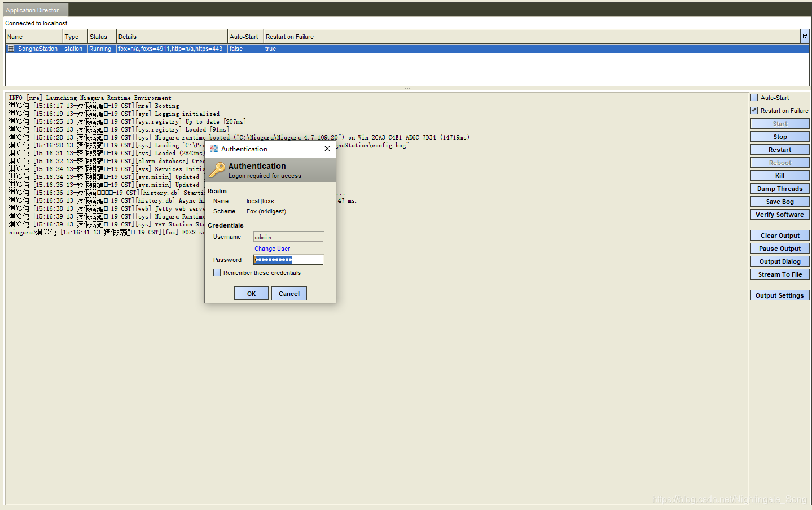Enable the Auto-Start checkbox

tap(754, 98)
